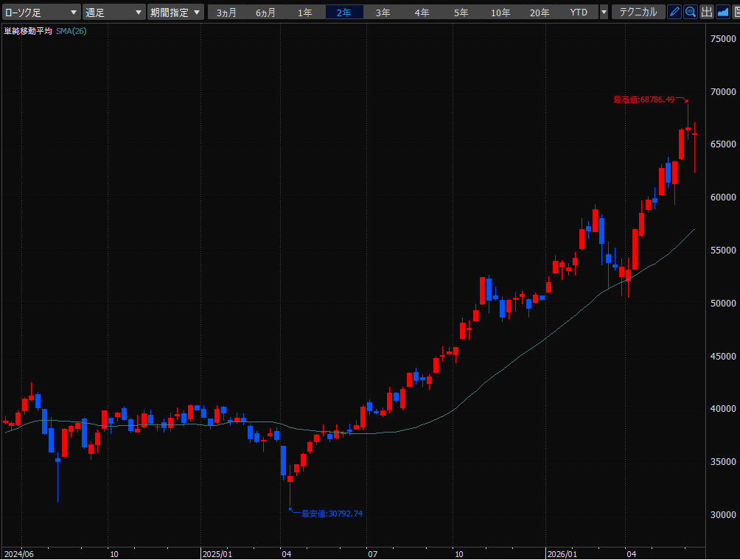Click the 50000 price axis label
Viewport: 740px width, 560px height.
(x=723, y=303)
